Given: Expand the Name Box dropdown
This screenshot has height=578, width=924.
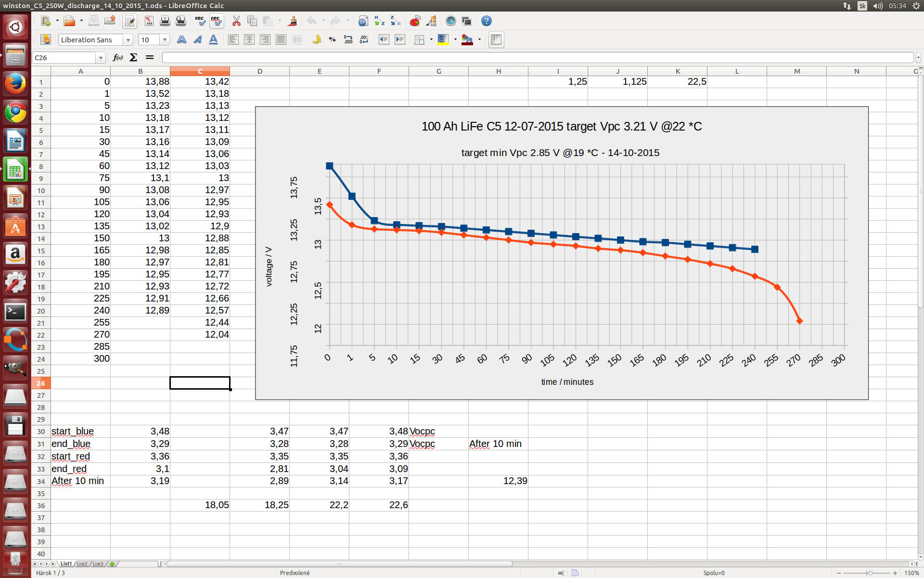Looking at the screenshot, I should point(101,58).
